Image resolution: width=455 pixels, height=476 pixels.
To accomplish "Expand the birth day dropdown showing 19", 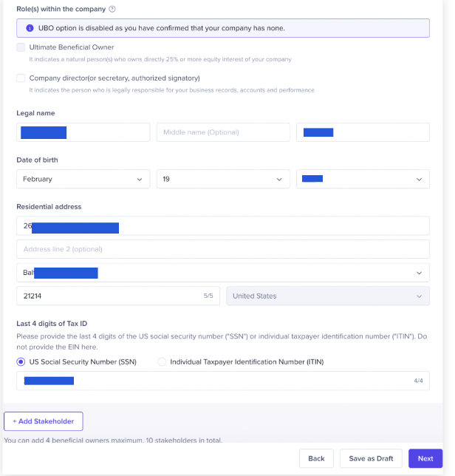I will (223, 179).
